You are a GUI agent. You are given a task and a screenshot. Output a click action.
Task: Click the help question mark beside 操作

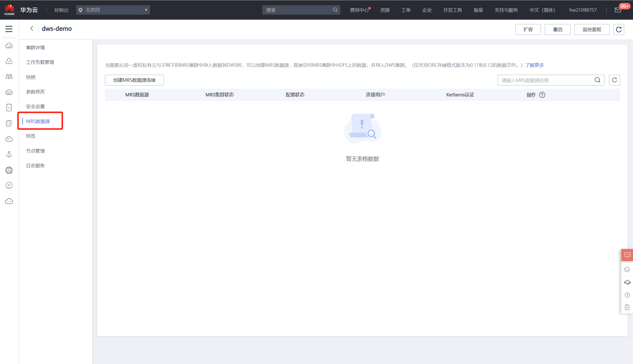click(x=542, y=95)
